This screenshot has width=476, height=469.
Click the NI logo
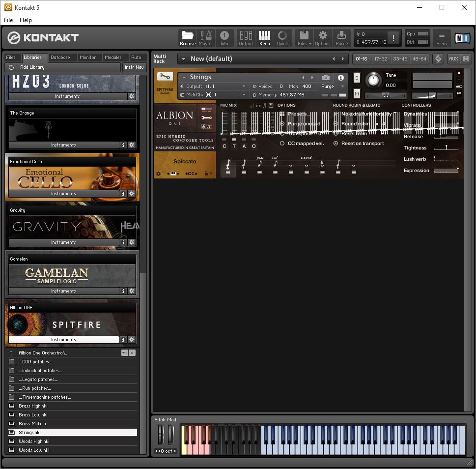point(462,38)
